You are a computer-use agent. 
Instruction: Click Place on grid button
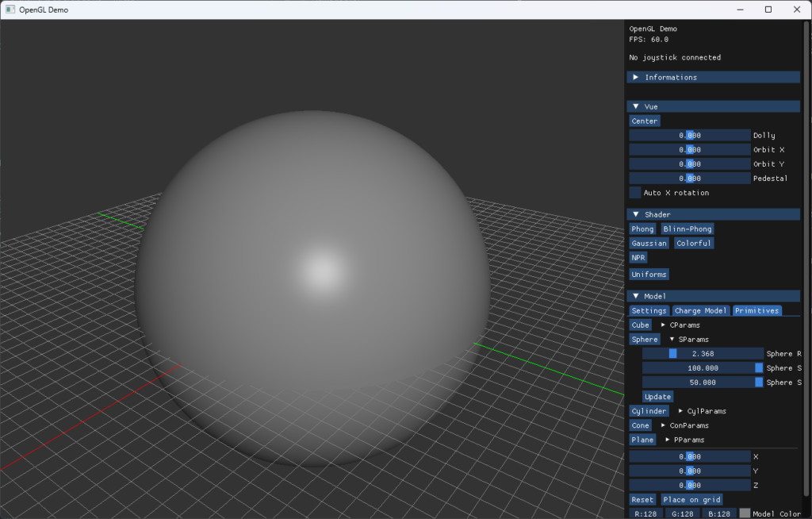(x=691, y=500)
